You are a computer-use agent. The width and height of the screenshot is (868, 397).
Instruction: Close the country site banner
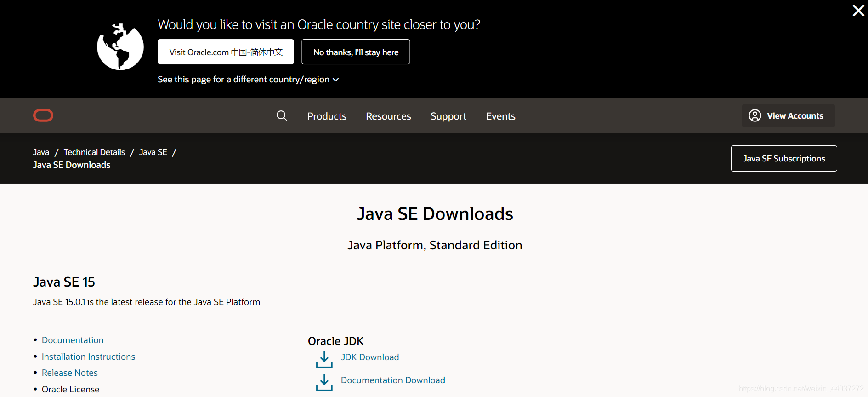pyautogui.click(x=858, y=11)
